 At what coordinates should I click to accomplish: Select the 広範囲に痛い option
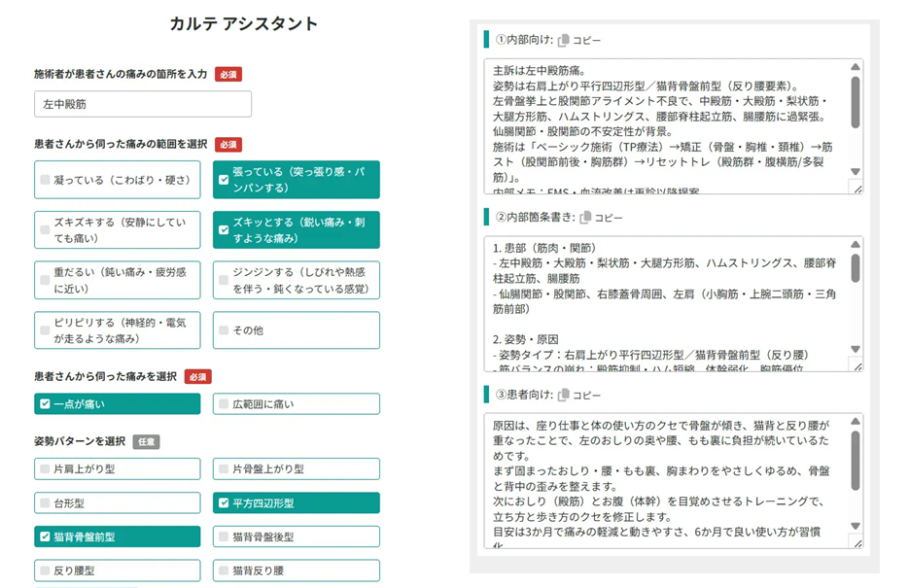pos(297,403)
